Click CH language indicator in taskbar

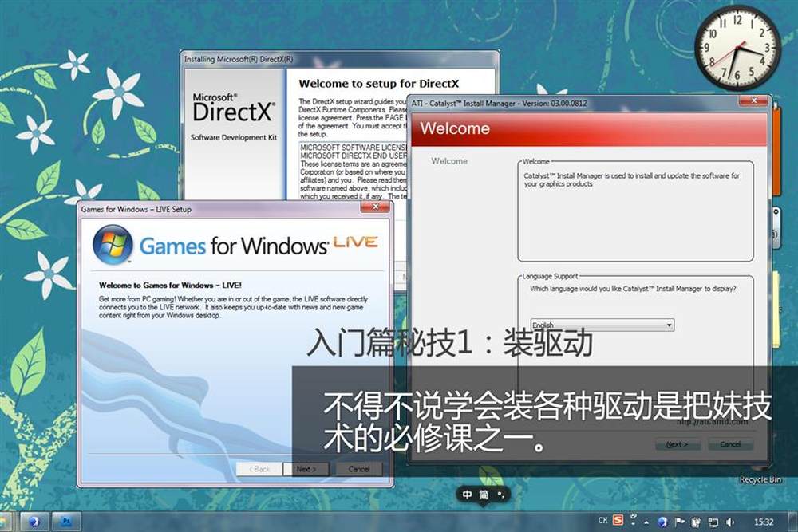coord(603,522)
